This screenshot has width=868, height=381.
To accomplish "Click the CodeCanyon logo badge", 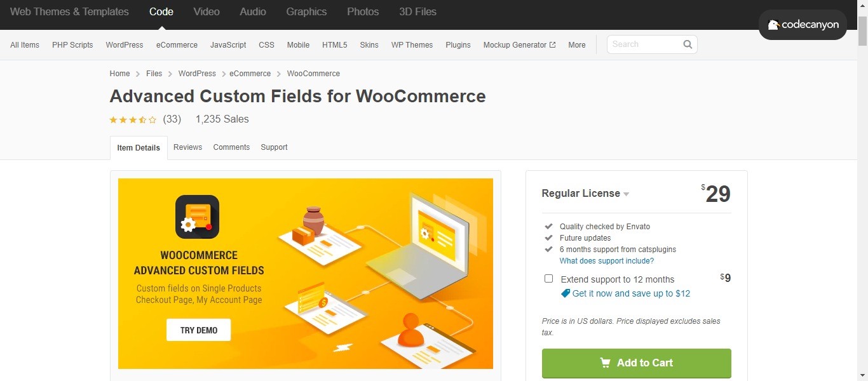I will coord(803,25).
